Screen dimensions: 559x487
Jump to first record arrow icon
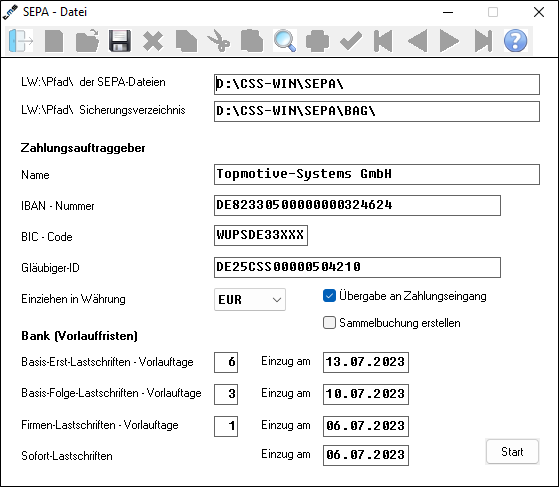pos(383,41)
